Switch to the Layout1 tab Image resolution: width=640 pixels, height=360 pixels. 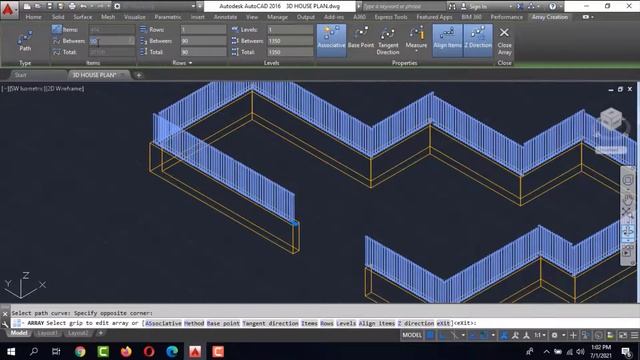click(x=47, y=333)
